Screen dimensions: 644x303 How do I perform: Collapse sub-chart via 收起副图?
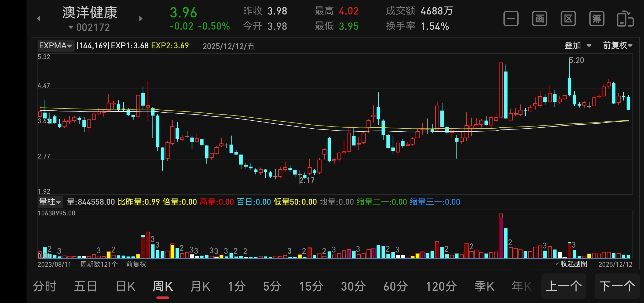click(572, 264)
